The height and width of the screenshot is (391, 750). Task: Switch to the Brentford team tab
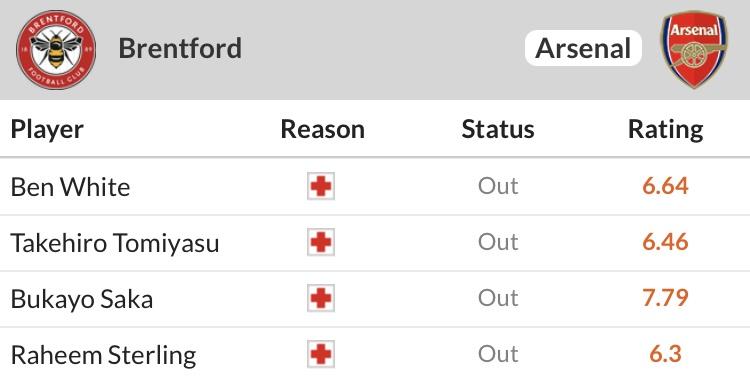pyautogui.click(x=180, y=48)
